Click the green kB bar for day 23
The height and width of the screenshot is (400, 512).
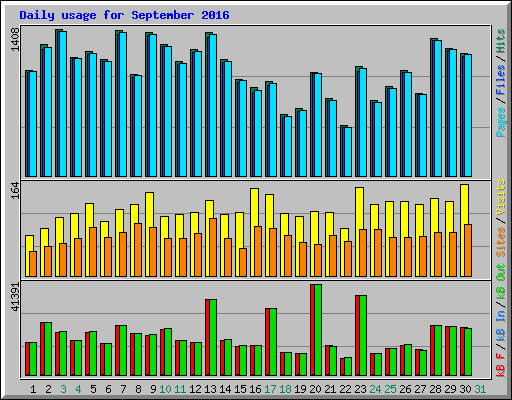(x=363, y=335)
